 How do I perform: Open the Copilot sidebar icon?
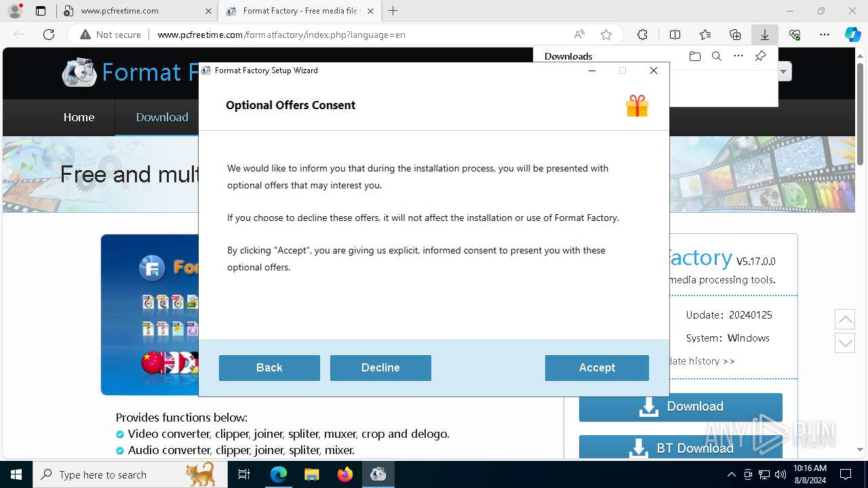[853, 35]
